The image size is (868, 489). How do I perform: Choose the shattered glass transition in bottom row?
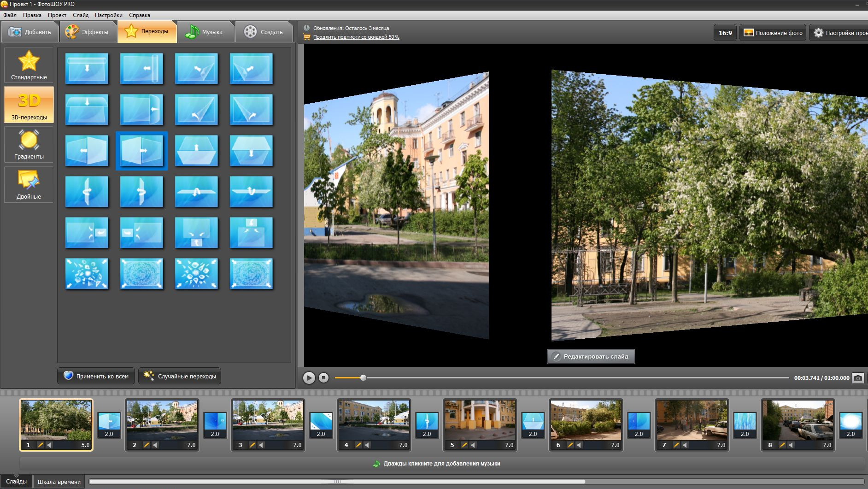coord(87,273)
